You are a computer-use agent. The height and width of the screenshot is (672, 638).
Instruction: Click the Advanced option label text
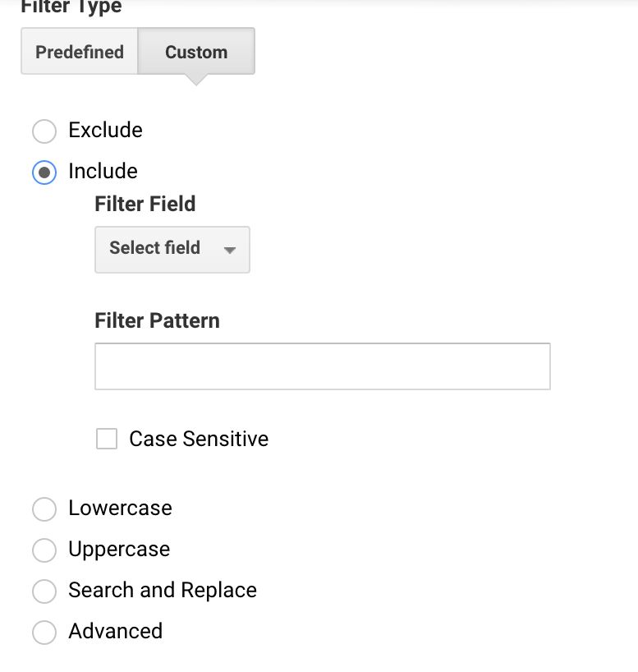(x=115, y=631)
